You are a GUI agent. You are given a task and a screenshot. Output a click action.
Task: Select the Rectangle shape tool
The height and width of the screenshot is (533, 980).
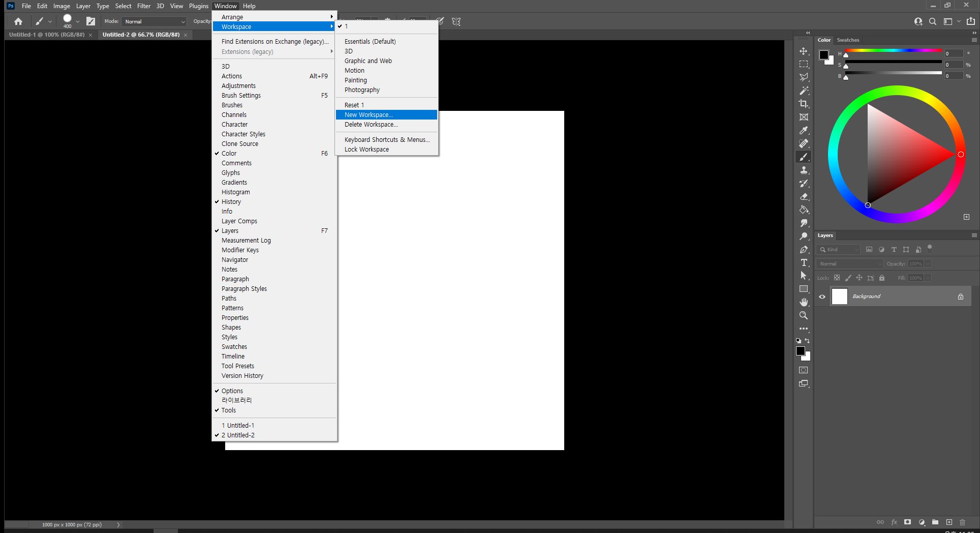[x=804, y=289]
